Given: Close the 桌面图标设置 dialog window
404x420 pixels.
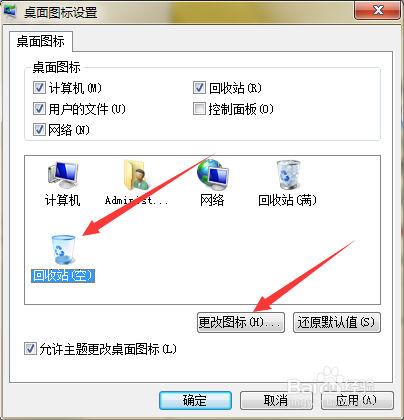Looking at the screenshot, I should [377, 11].
